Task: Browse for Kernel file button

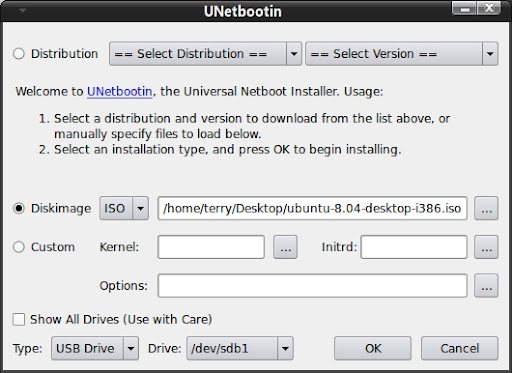Action: pyautogui.click(x=285, y=247)
